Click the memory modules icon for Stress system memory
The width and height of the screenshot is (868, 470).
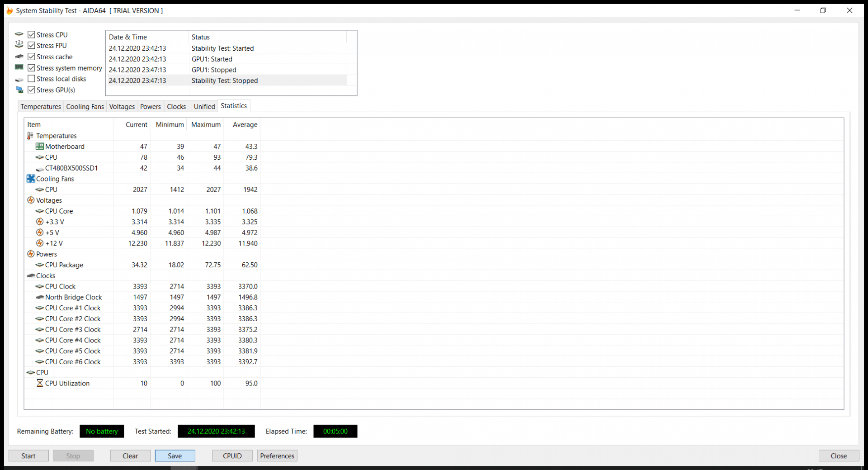pos(19,67)
